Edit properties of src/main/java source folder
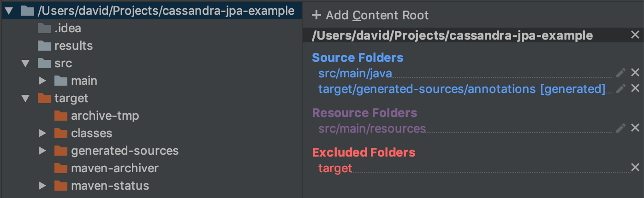 [621, 73]
